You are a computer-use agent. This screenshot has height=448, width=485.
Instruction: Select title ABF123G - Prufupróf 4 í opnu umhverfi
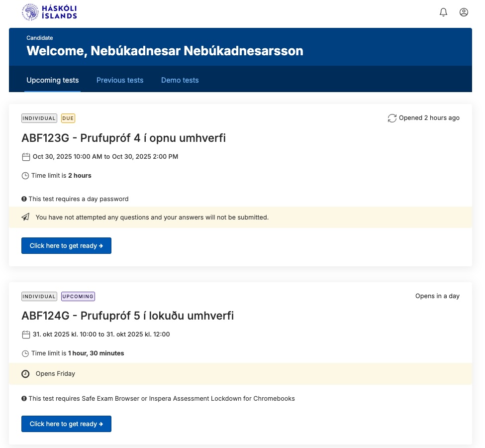click(x=123, y=138)
